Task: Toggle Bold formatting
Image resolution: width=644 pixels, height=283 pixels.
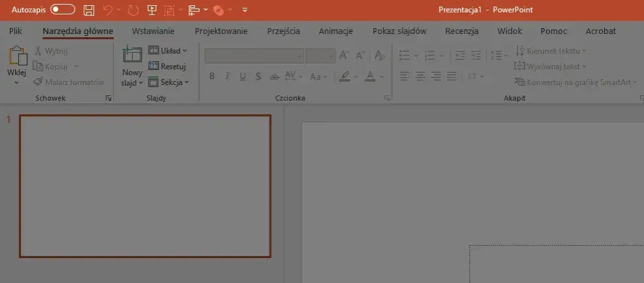Action: [x=212, y=76]
